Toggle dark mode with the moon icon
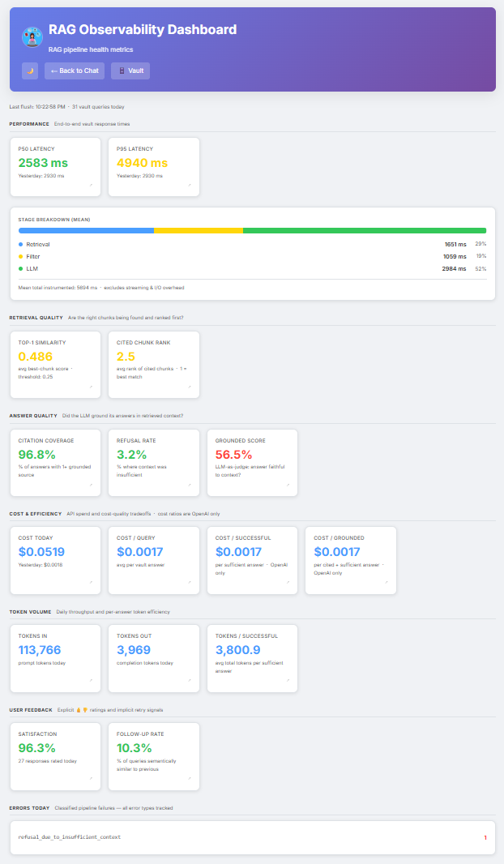 tap(30, 71)
